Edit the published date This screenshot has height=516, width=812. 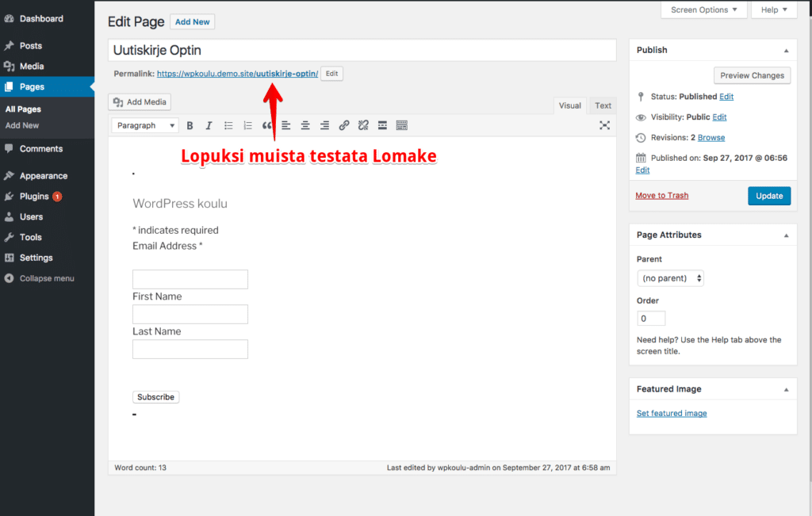(642, 170)
